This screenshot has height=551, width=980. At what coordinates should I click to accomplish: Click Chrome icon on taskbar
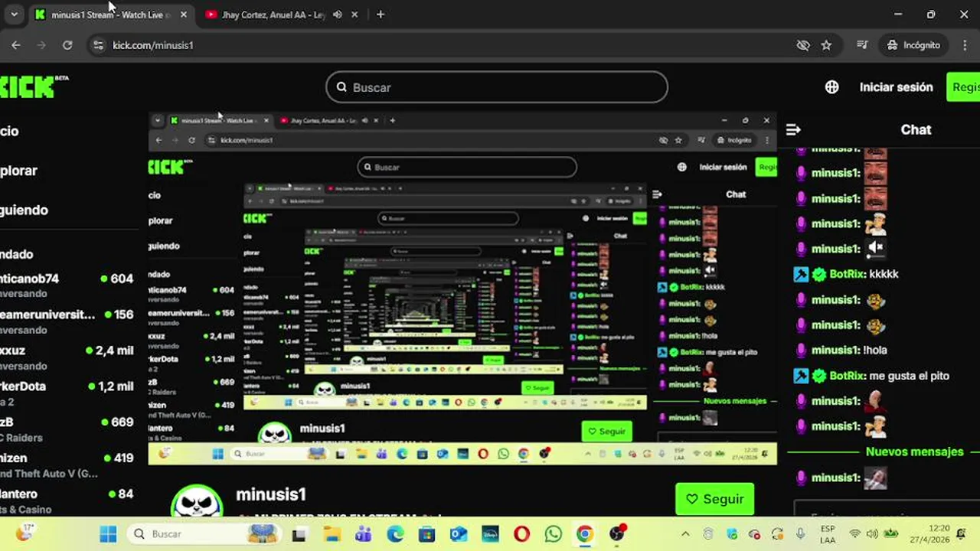pyautogui.click(x=585, y=534)
